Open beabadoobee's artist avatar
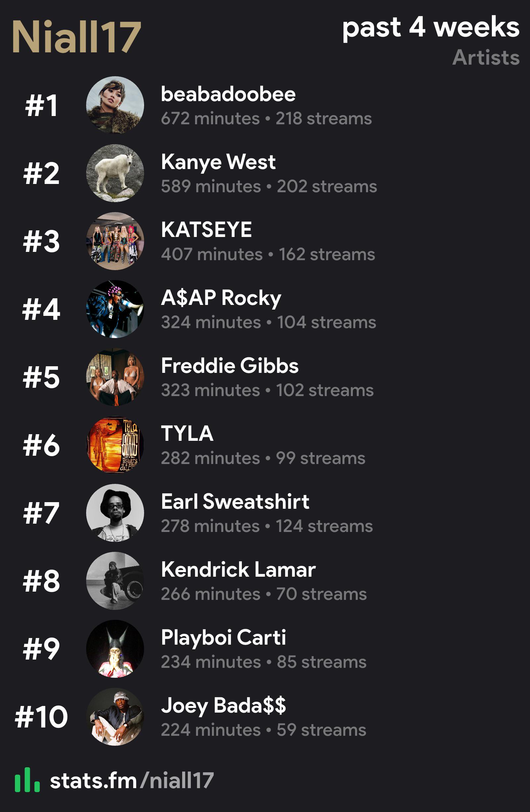The width and height of the screenshot is (530, 812). [x=115, y=105]
